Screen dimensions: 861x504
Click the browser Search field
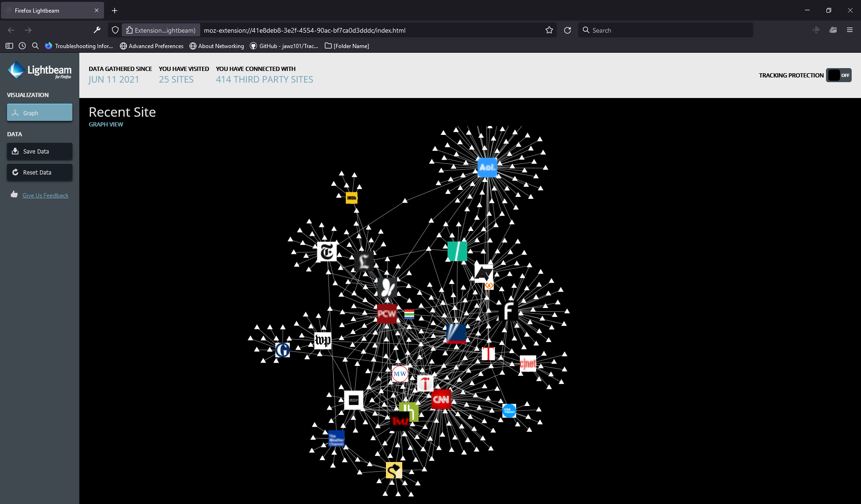coord(665,30)
